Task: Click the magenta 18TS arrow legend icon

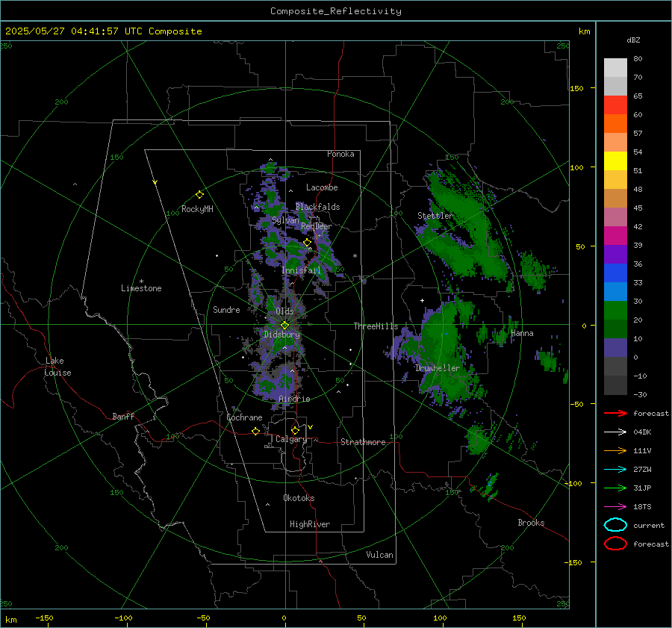Action: click(x=615, y=507)
